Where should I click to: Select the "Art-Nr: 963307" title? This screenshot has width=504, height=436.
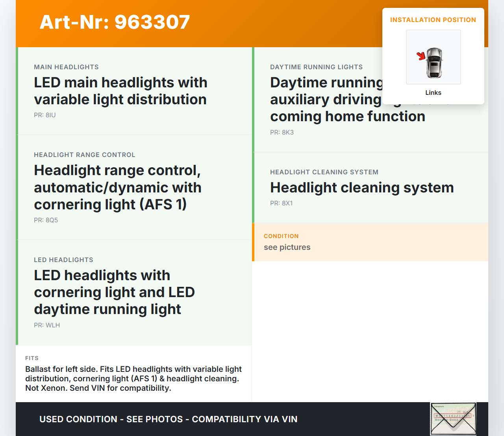click(x=115, y=22)
